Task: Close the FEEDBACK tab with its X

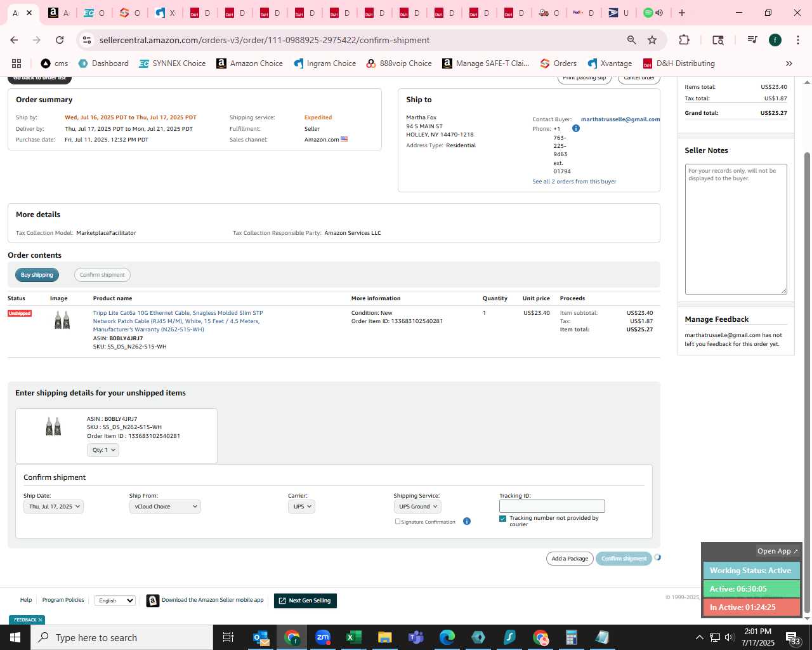Action: [x=40, y=620]
